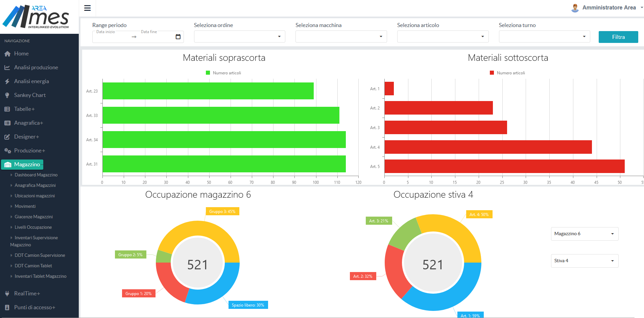Open Inventari Supervisione Magazzino link
Viewport: 644px width, 318px height.
click(x=34, y=241)
